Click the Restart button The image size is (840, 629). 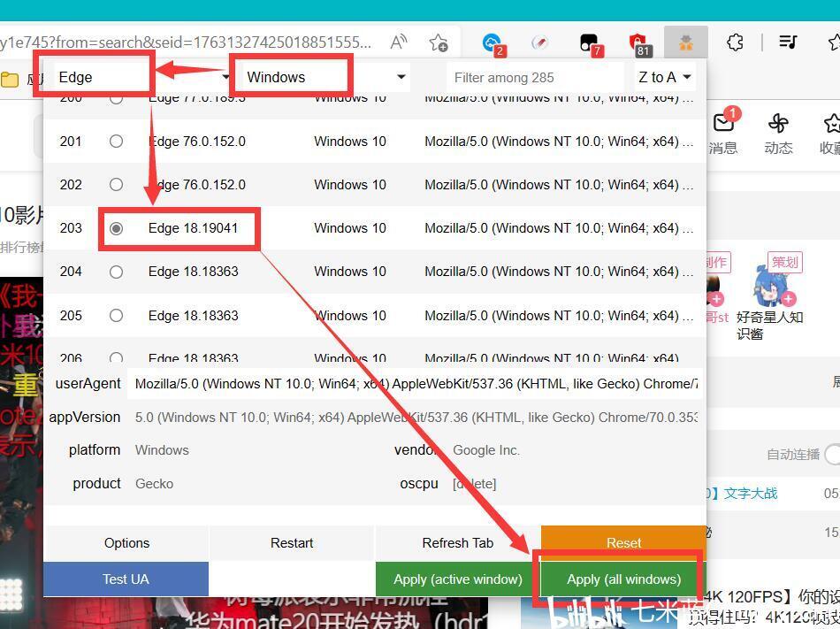pyautogui.click(x=292, y=542)
